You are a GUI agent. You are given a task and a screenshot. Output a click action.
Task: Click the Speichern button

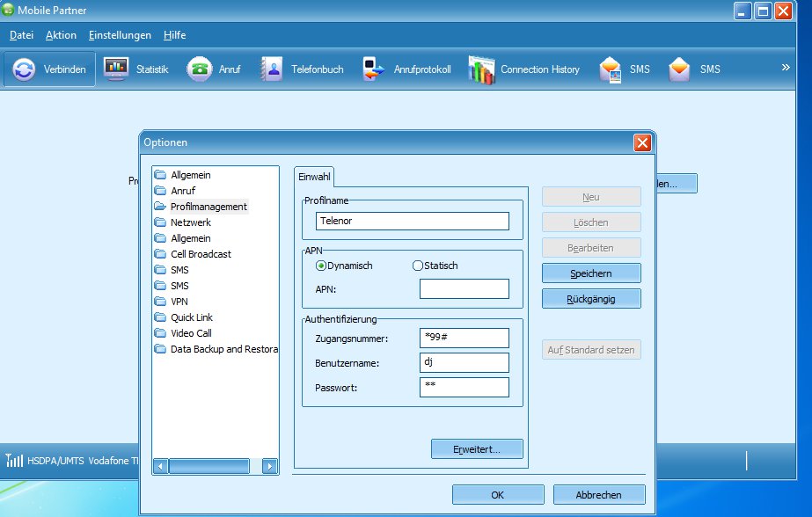(590, 273)
